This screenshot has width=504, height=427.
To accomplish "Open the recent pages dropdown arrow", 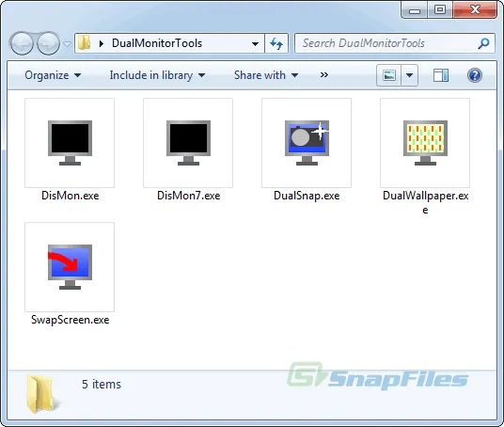I will 67,43.
